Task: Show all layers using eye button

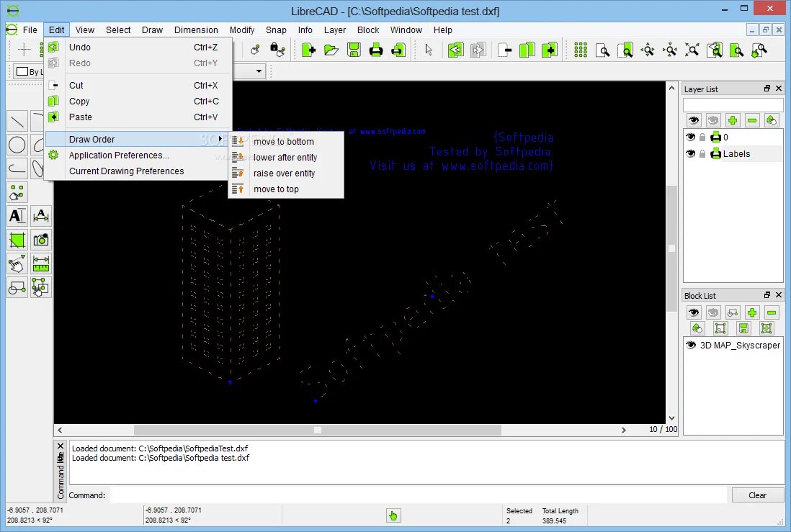Action: tap(694, 120)
